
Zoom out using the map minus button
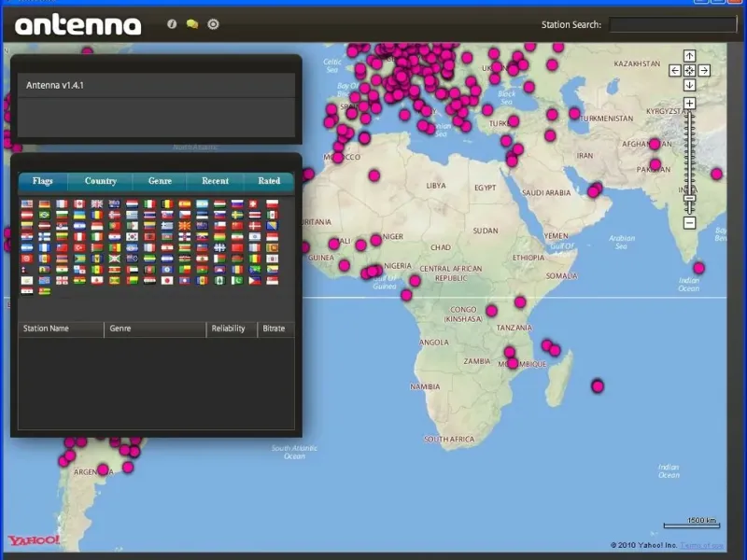coord(689,222)
